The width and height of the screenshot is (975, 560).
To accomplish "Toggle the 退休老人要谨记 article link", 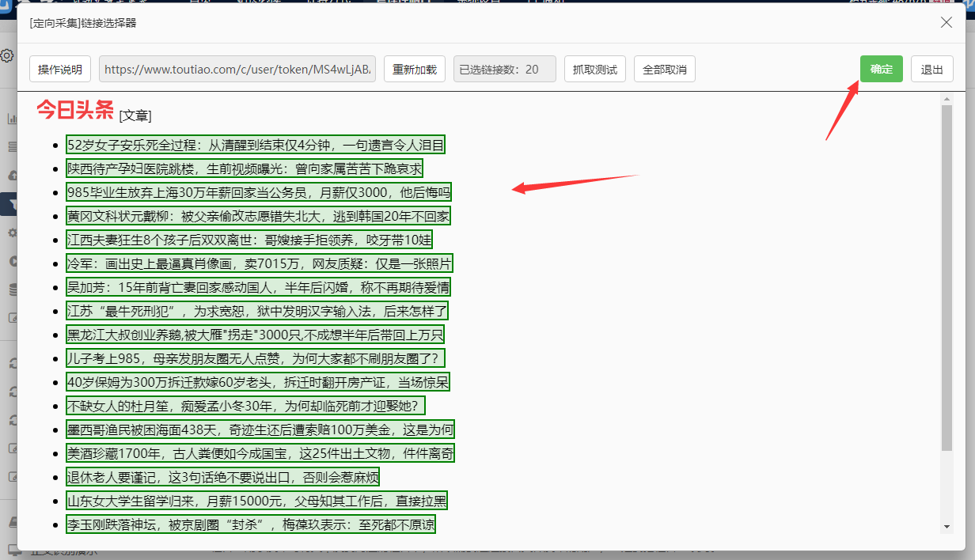I will 222,477.
